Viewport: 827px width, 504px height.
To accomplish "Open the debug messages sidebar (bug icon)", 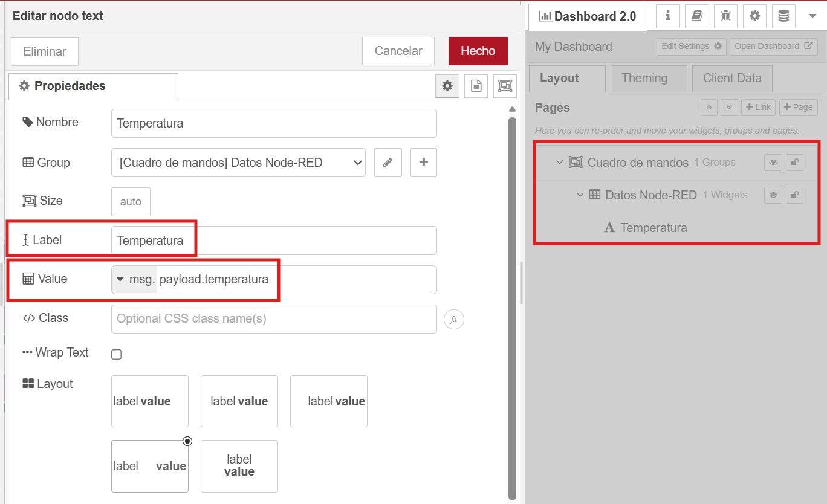I will click(725, 16).
